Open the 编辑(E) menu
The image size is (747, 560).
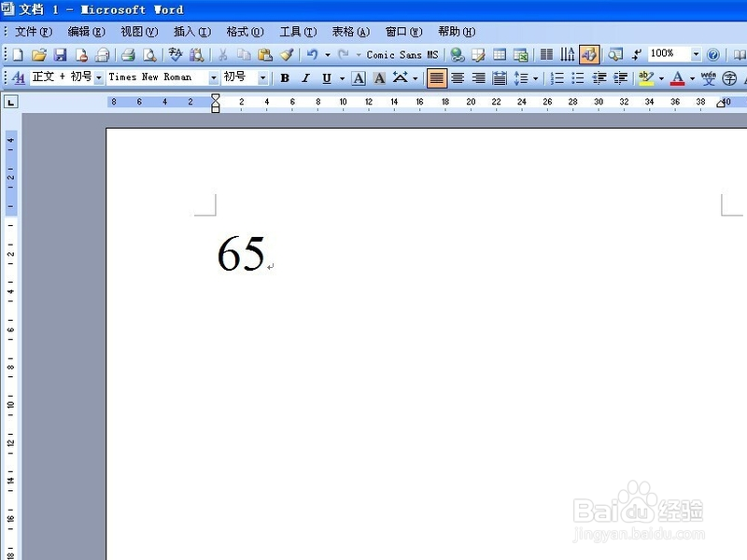tap(86, 32)
